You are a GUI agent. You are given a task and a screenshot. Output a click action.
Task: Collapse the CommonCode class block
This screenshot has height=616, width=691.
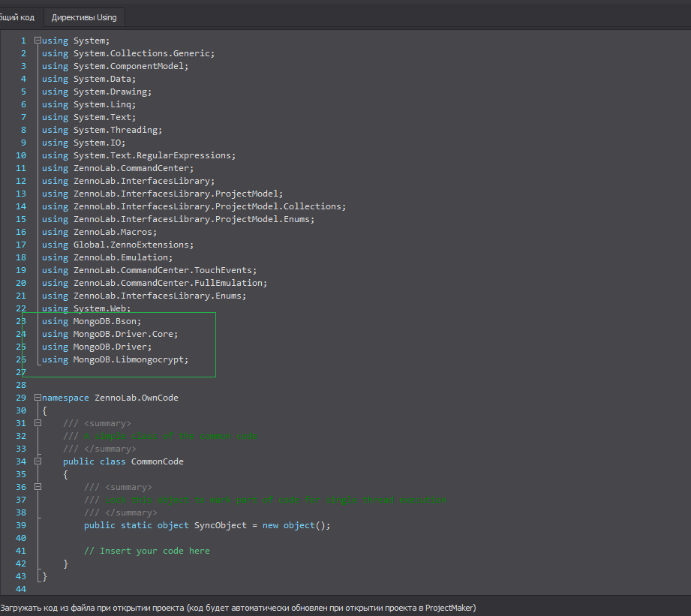point(38,461)
